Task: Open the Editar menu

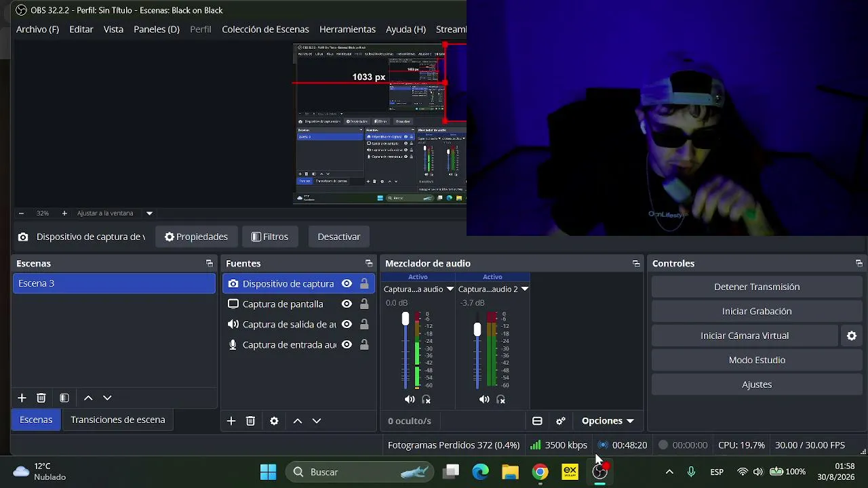Action: pyautogui.click(x=81, y=29)
